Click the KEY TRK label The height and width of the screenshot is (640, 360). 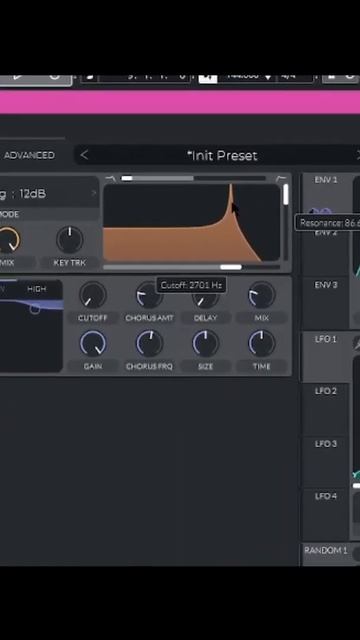70,263
